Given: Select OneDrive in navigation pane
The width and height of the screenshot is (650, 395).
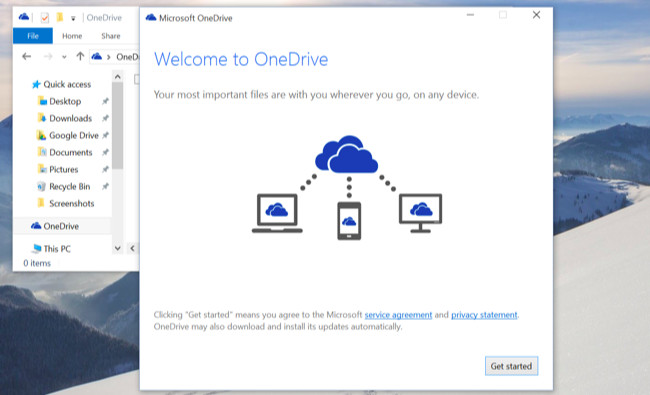Looking at the screenshot, I should pyautogui.click(x=62, y=226).
